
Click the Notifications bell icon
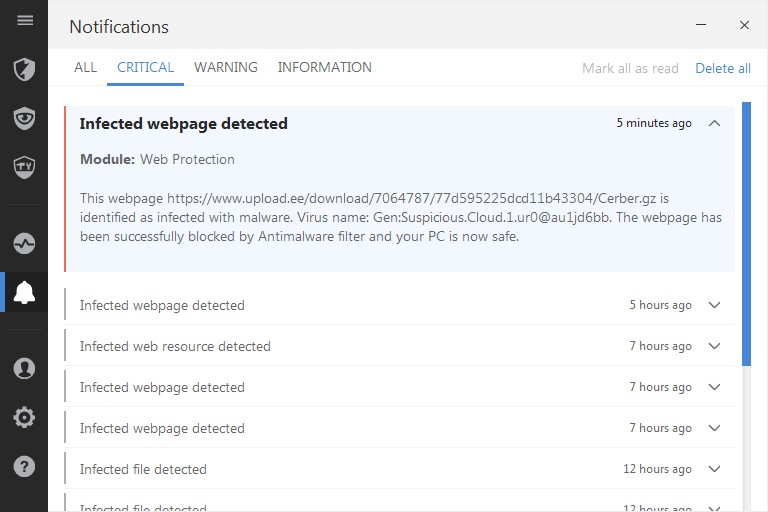click(x=25, y=292)
